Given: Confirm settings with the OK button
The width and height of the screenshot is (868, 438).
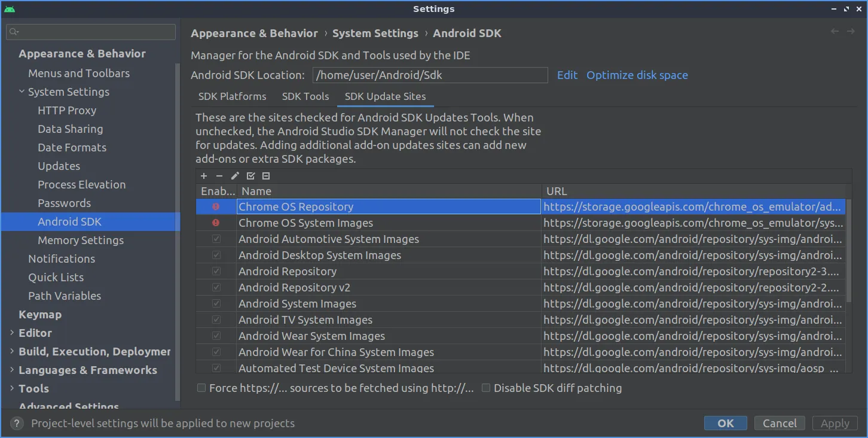Looking at the screenshot, I should pos(726,423).
